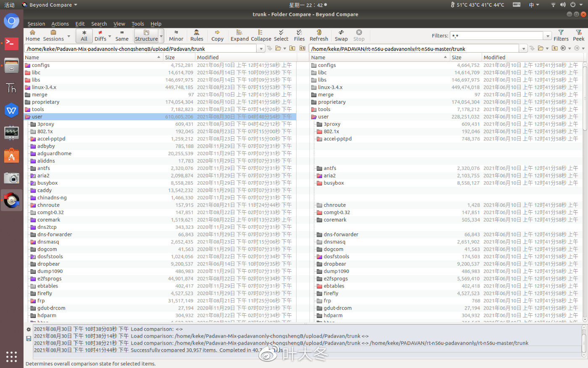The width and height of the screenshot is (588, 368).
Task: Click the Select toolbar icon
Action: click(281, 35)
